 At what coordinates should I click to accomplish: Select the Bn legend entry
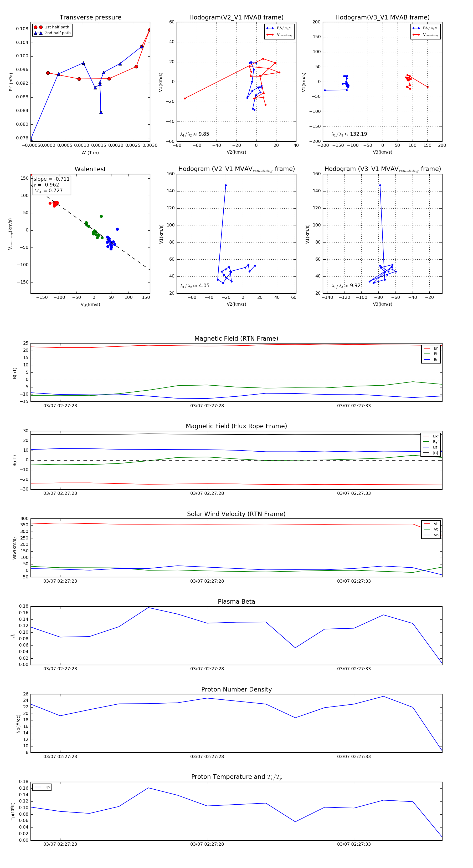pyautogui.click(x=431, y=360)
